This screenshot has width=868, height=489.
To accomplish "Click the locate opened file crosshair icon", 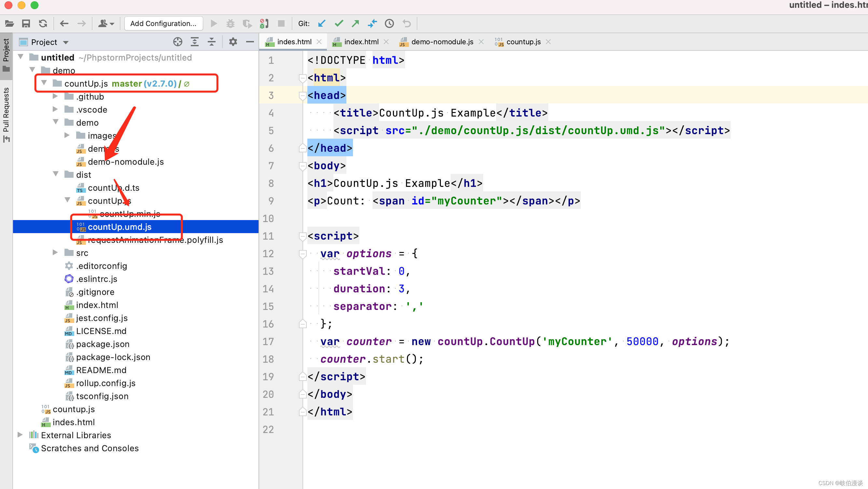I will pyautogui.click(x=177, y=42).
